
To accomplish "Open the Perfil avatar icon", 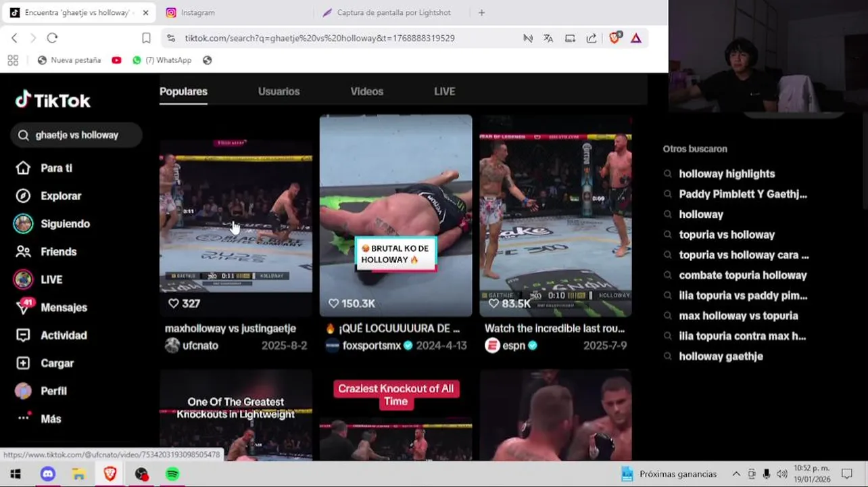I will coord(23,391).
